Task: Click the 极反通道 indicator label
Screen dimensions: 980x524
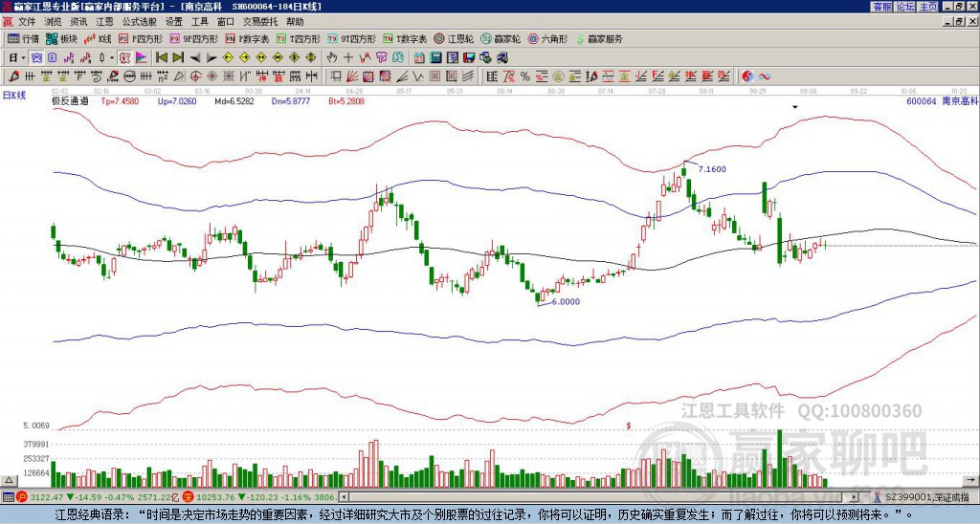Action: 70,100
